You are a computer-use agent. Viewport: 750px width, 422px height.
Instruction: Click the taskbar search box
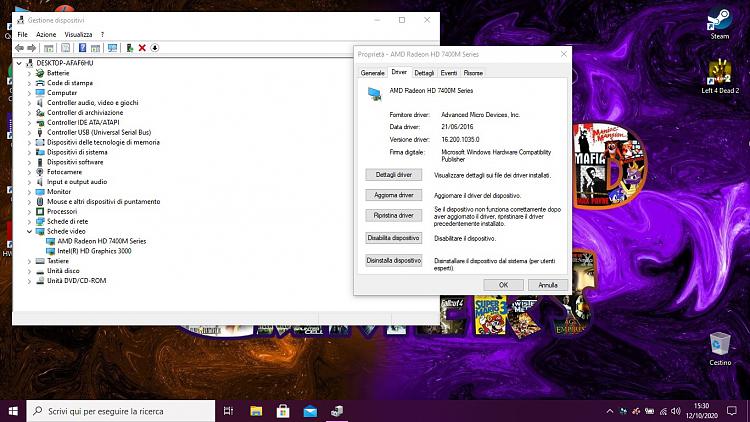coord(121,411)
